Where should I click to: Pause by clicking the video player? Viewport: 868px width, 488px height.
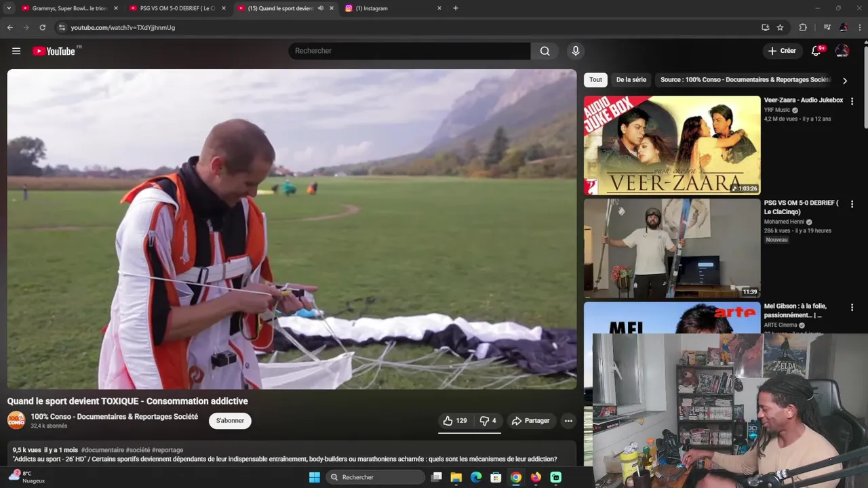[292, 229]
